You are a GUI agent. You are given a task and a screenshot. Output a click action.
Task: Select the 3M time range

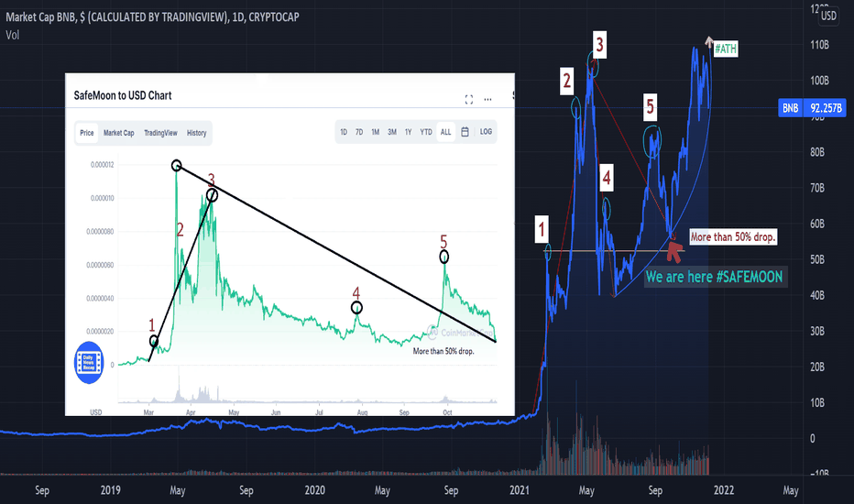click(x=392, y=132)
